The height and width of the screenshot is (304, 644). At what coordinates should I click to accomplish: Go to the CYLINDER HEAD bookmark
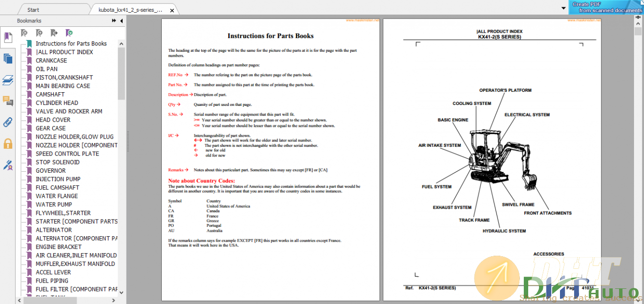tap(57, 103)
